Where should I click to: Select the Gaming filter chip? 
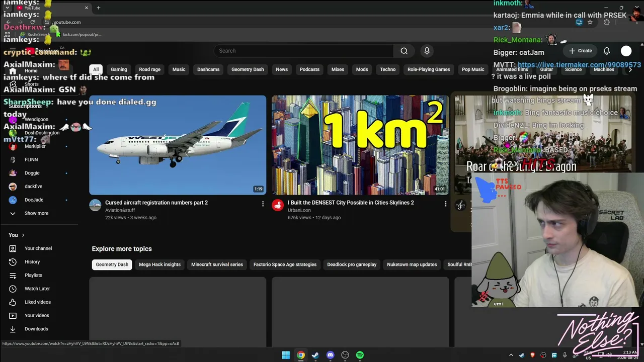pos(119,69)
